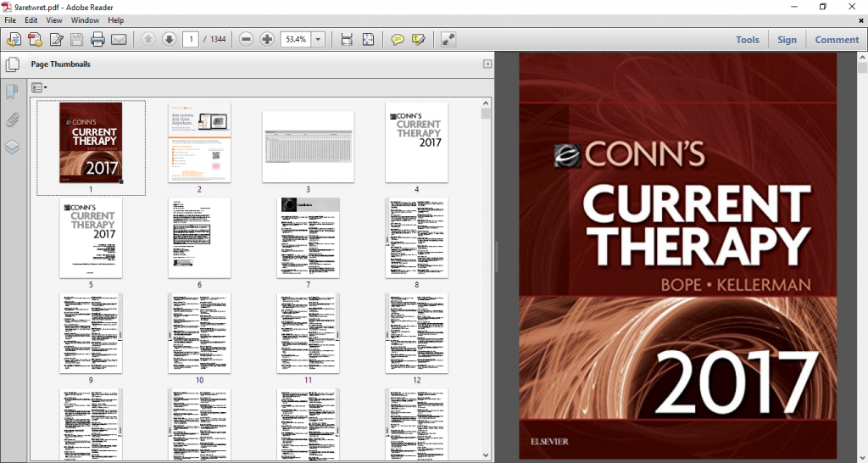Screen dimensions: 868x463
Task: Select page 12 thumbnail
Action: pos(417,333)
